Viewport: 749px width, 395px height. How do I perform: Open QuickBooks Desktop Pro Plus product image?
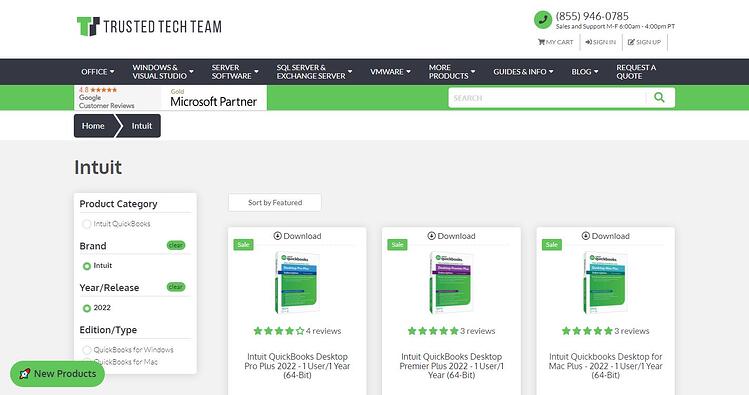coord(297,282)
